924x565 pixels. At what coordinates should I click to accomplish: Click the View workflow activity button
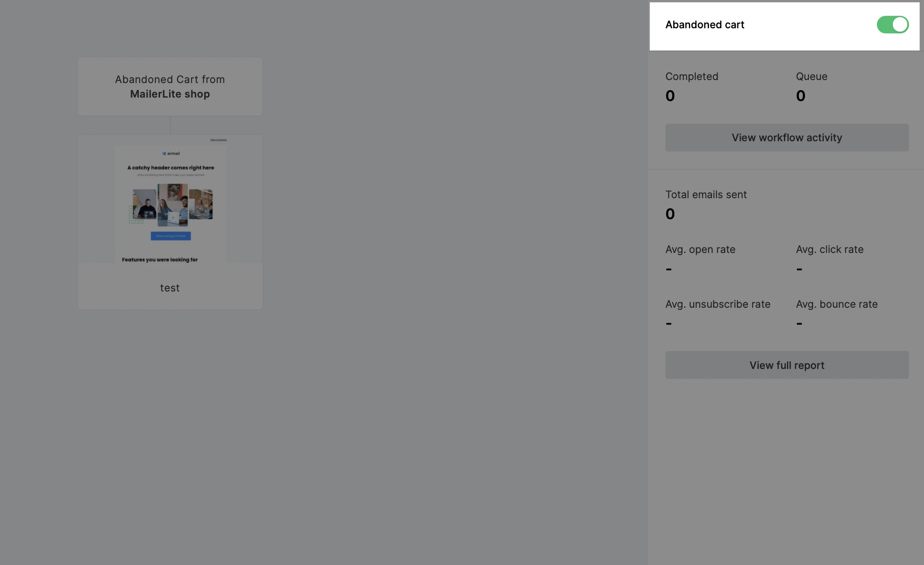pyautogui.click(x=787, y=137)
